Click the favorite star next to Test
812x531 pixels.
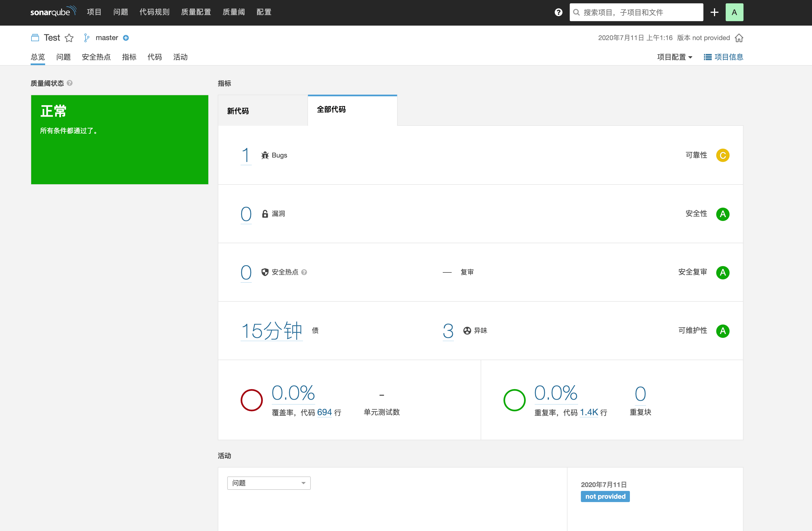69,38
